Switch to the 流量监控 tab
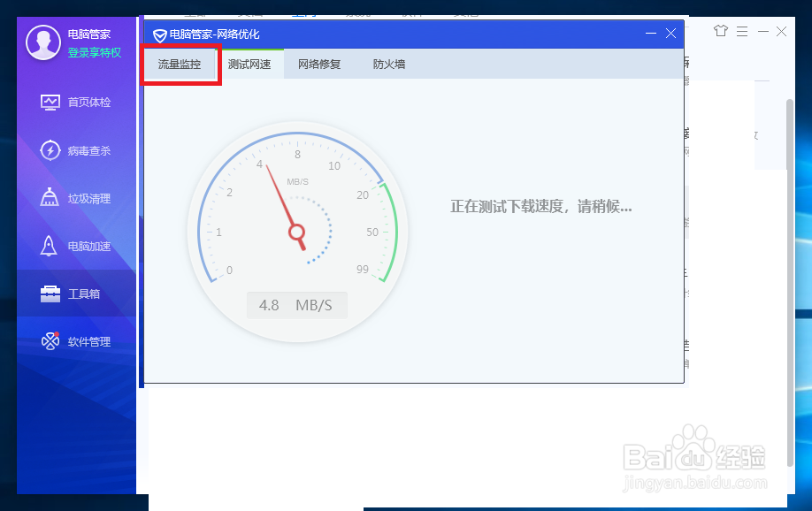Viewport: 812px width, 511px height. coord(180,65)
